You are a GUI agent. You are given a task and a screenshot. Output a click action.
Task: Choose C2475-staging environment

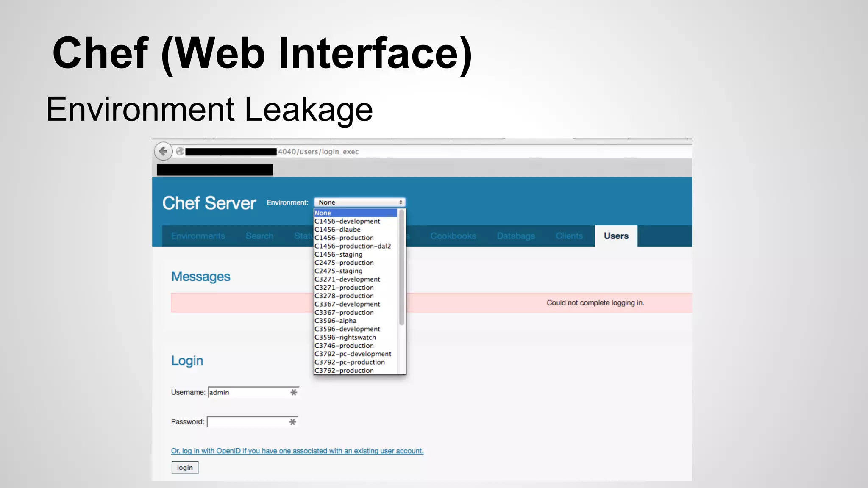click(x=355, y=271)
